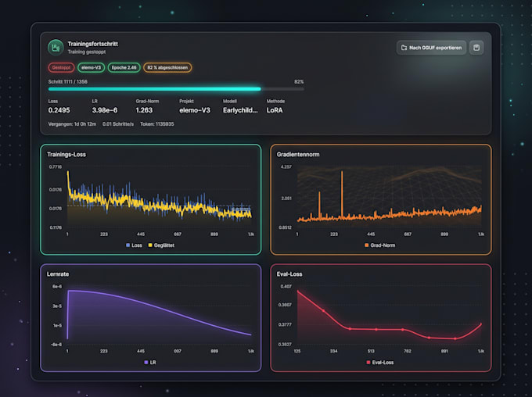Click the Vergangen: 1d 0h 12m text

point(72,124)
